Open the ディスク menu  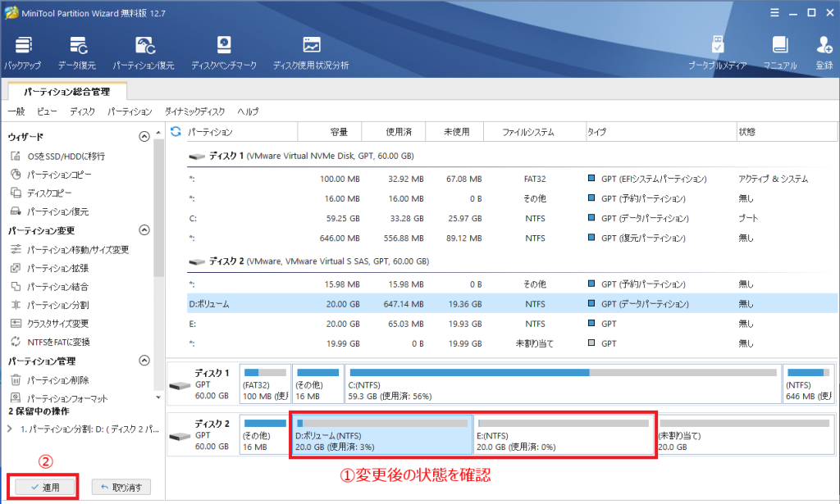tap(82, 111)
